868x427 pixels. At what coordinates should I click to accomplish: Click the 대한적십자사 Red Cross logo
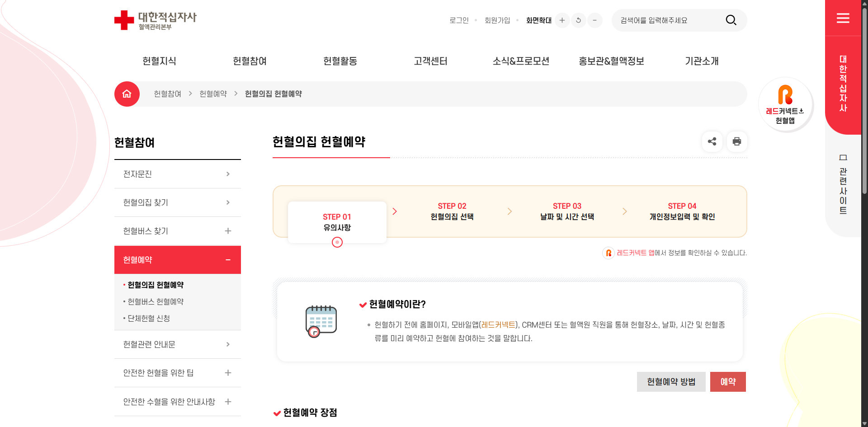tap(155, 20)
